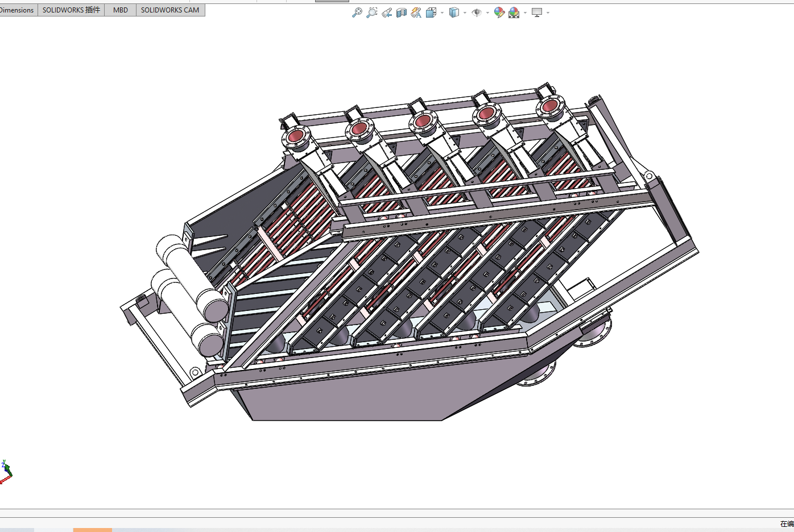794x532 pixels.
Task: Click the Hide/Show Items eye icon
Action: coord(477,13)
